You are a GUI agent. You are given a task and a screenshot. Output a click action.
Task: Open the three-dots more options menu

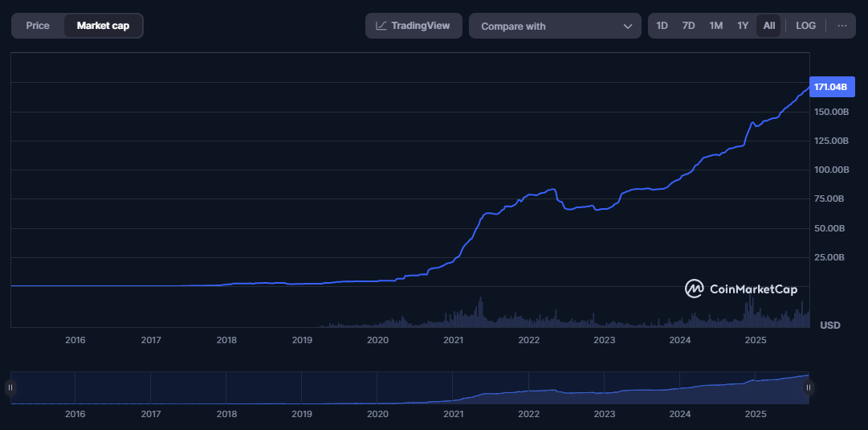(842, 26)
